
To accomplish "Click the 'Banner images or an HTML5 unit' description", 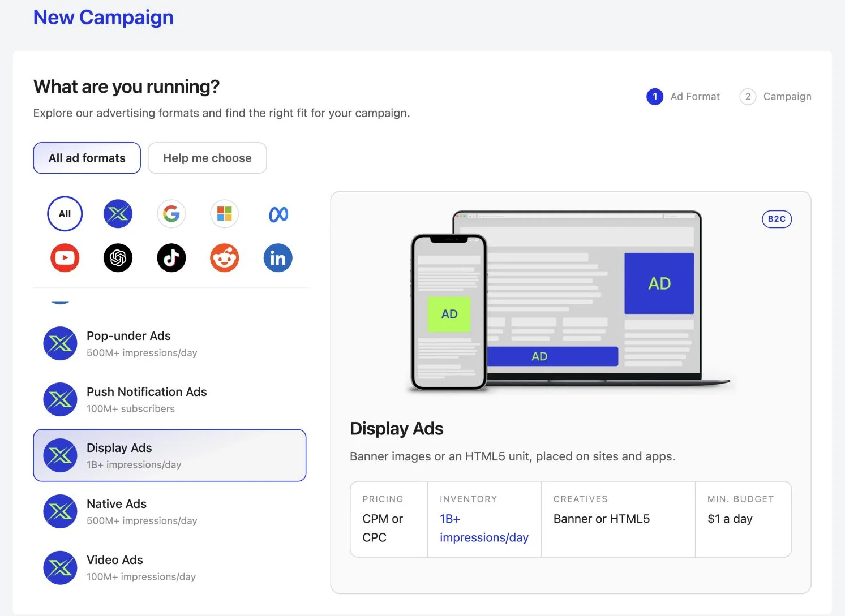I will pyautogui.click(x=513, y=456).
